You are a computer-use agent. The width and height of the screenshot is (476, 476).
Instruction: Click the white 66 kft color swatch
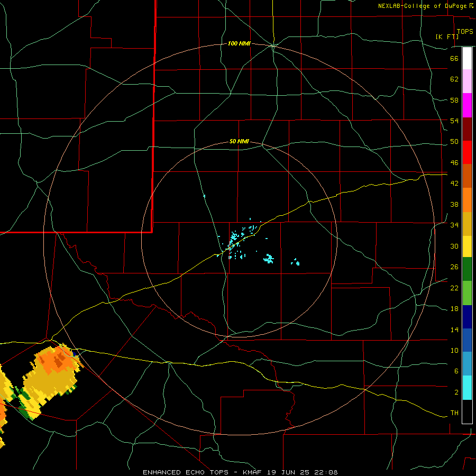click(467, 58)
